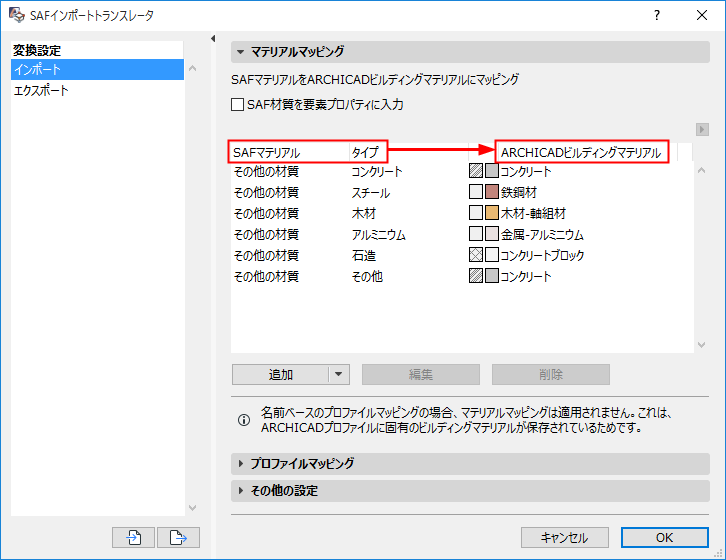This screenshot has height=560, width=726.
Task: Click the export translator icon button
Action: [x=178, y=537]
